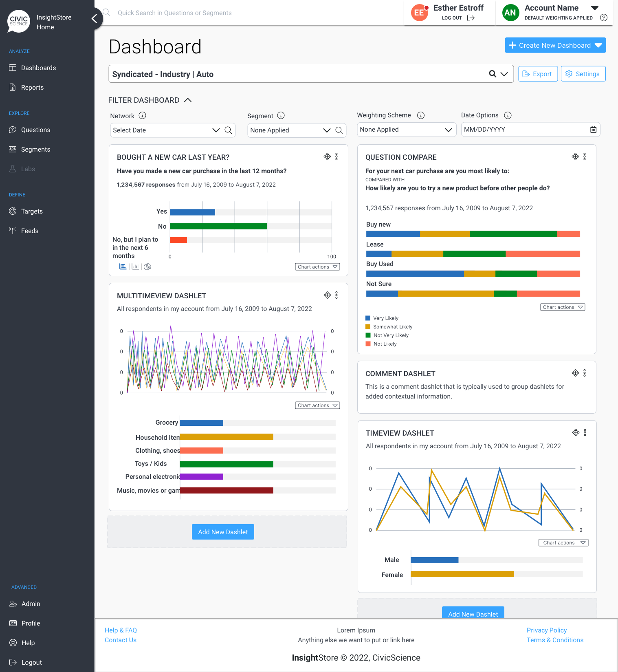Open Chart actions dropdown in Timeview Dashlet
Viewport: 618px width, 672px height.
click(563, 543)
